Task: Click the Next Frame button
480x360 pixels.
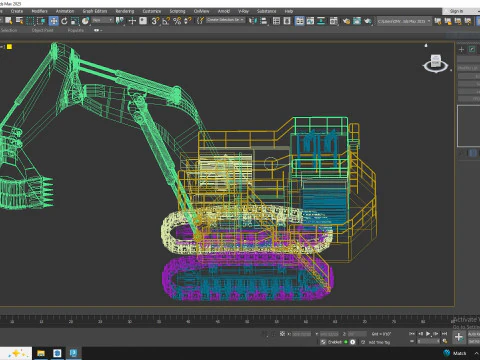Action: (436, 333)
